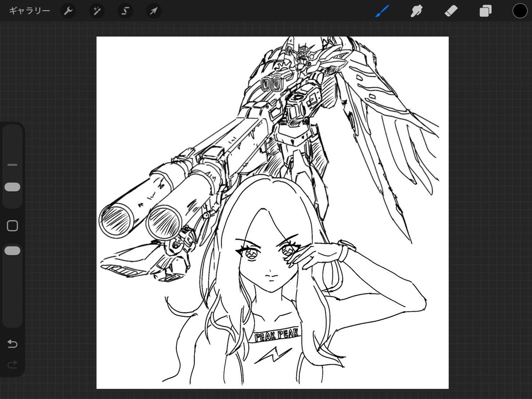Select the Smudge finger tool
The width and height of the screenshot is (532, 399).
(416, 11)
